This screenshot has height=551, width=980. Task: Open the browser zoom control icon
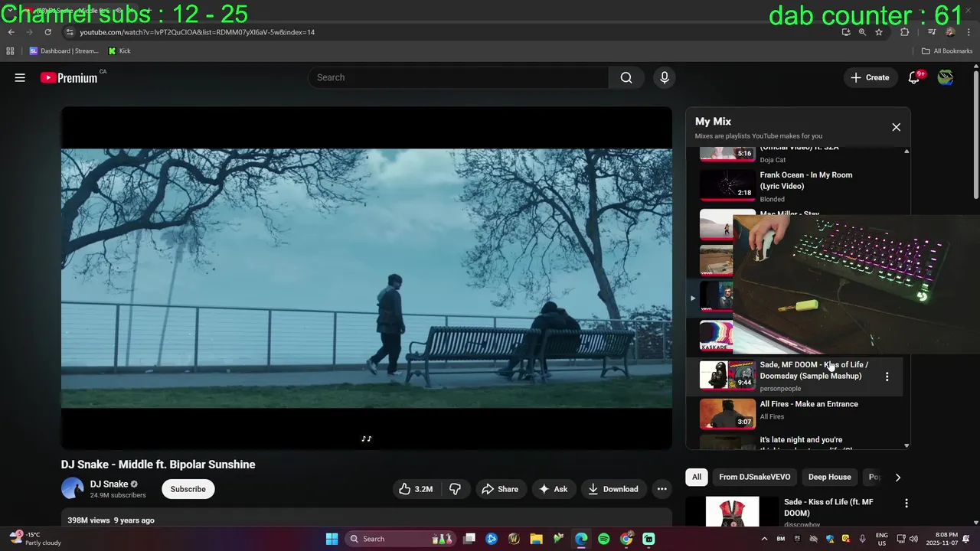click(862, 32)
